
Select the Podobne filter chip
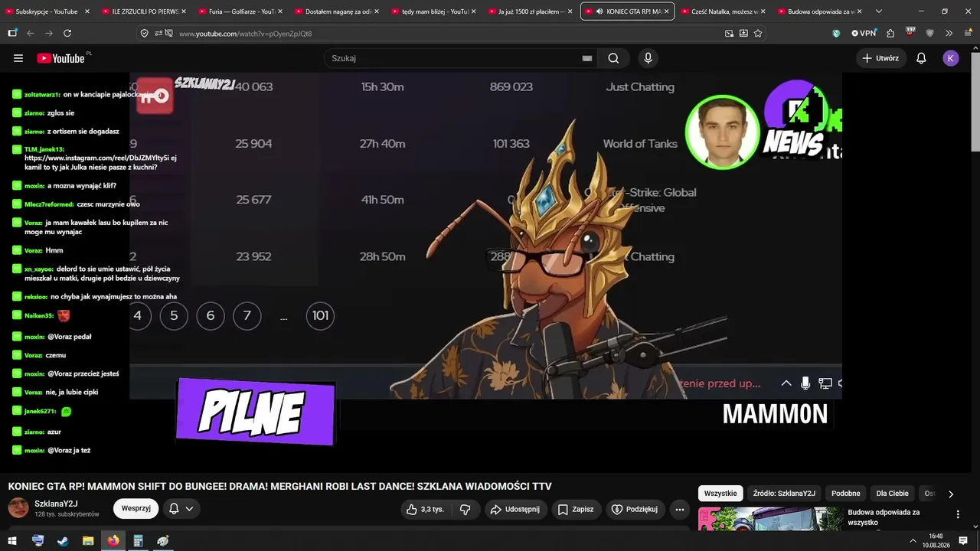pyautogui.click(x=846, y=494)
